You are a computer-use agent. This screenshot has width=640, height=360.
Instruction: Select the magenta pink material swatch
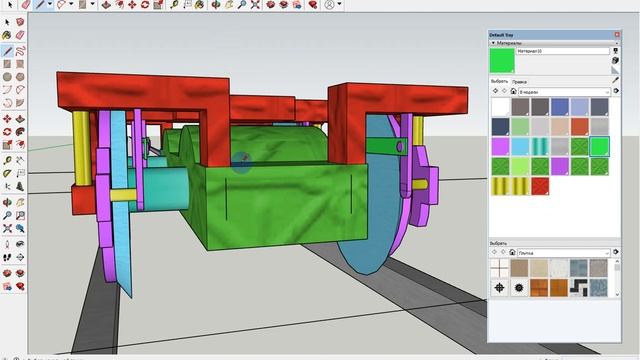(500, 147)
